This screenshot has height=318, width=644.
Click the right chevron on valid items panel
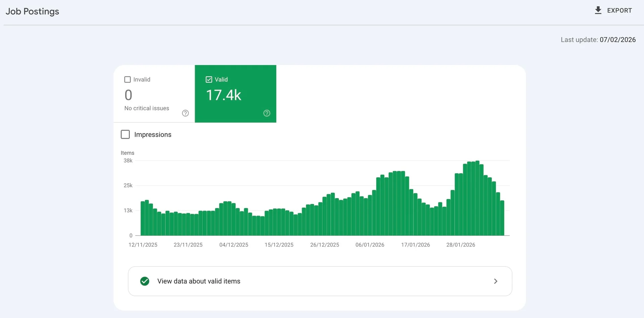tap(496, 281)
